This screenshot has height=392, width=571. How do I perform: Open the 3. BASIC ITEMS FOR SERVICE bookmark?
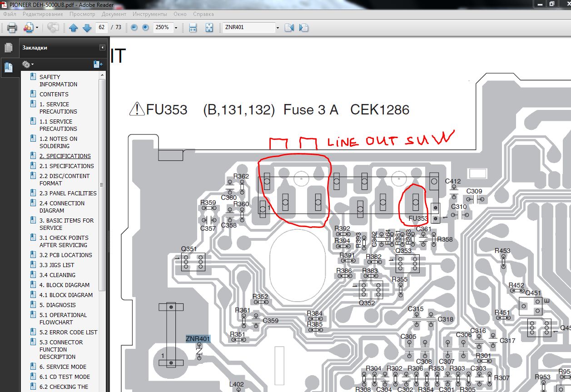pos(66,224)
